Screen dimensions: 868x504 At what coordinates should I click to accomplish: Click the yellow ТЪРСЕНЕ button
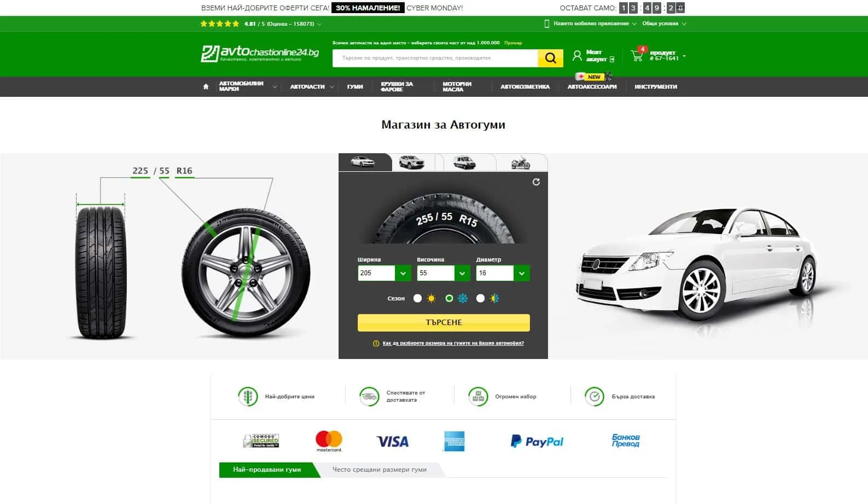444,322
